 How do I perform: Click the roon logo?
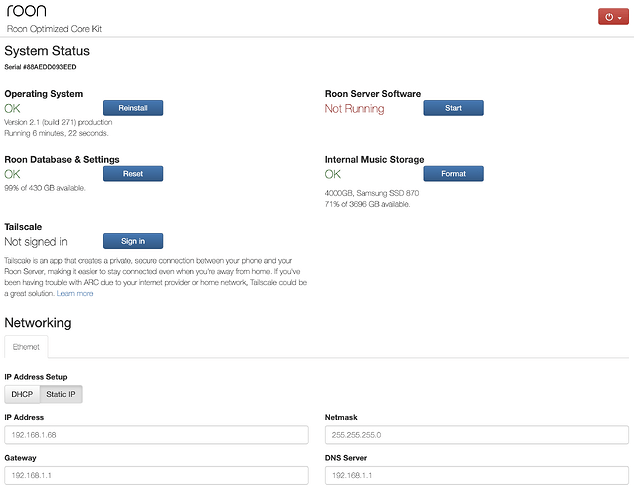27,11
